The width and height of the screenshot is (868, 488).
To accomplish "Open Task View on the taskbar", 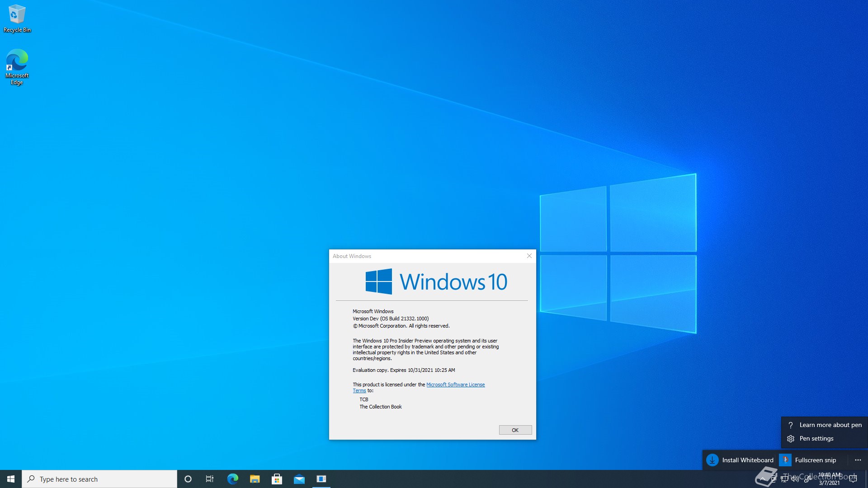I will pyautogui.click(x=210, y=479).
